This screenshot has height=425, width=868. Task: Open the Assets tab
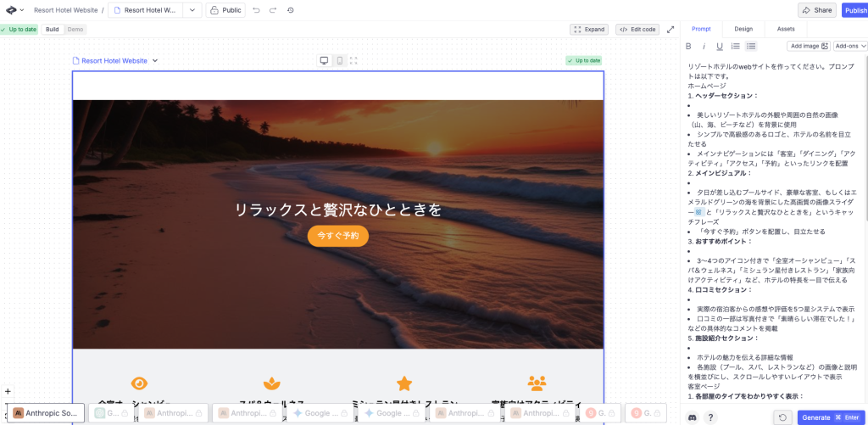786,29
